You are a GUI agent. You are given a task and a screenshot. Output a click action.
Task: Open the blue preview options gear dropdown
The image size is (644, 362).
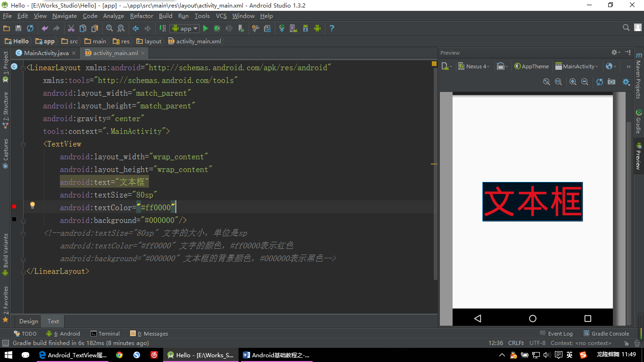pos(626,82)
